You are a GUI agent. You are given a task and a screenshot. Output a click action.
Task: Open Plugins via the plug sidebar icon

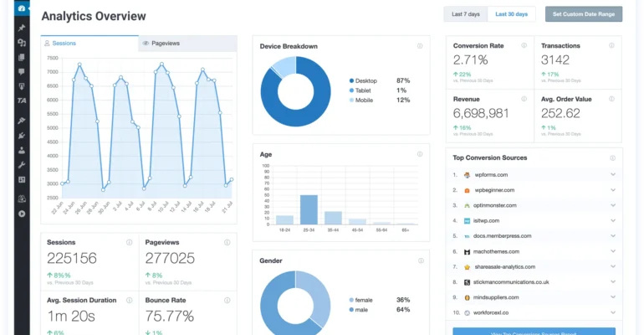(22, 136)
